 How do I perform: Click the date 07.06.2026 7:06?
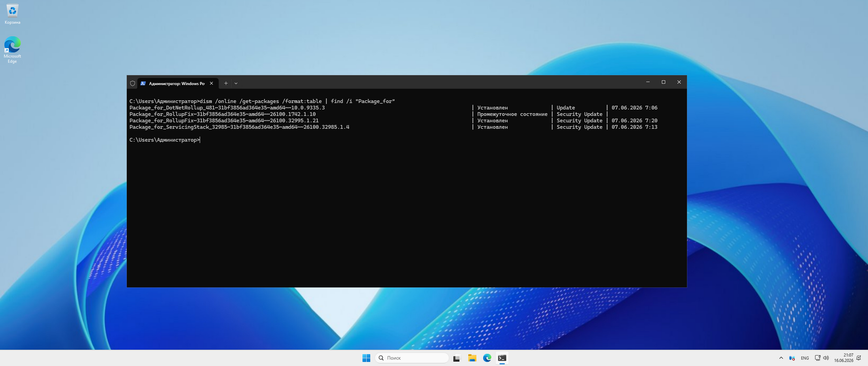click(634, 108)
